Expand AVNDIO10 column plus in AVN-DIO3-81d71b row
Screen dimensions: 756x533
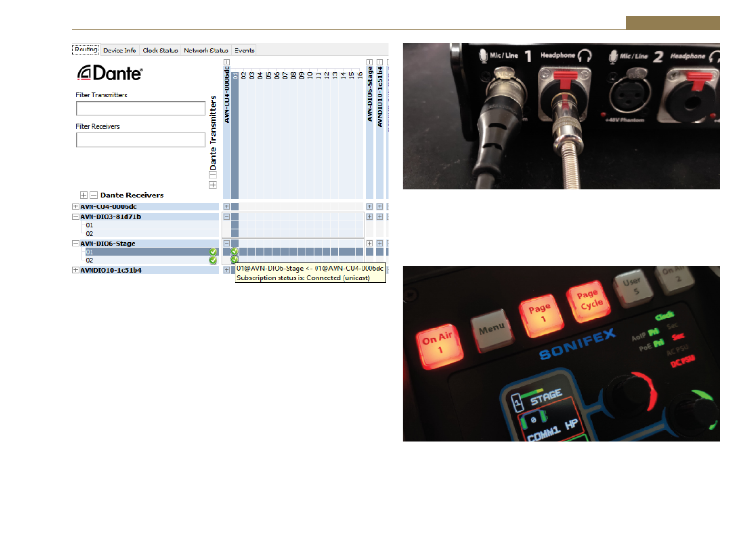tap(379, 216)
